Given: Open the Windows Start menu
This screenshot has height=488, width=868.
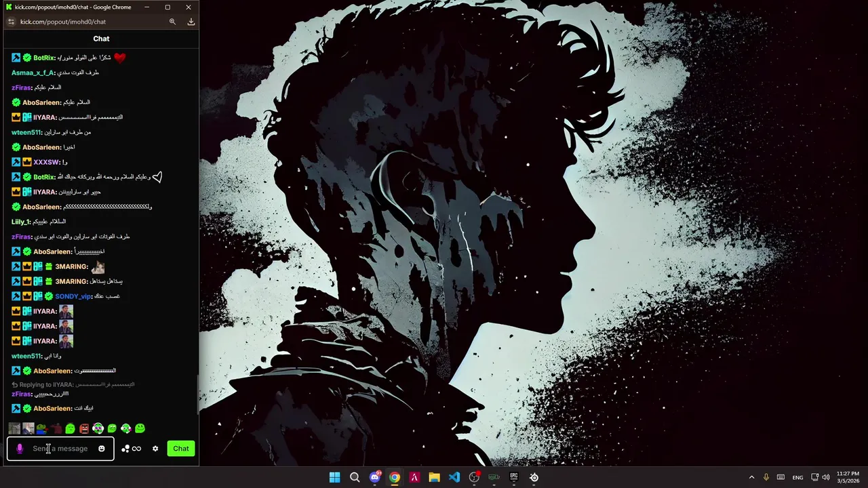Looking at the screenshot, I should 335,477.
